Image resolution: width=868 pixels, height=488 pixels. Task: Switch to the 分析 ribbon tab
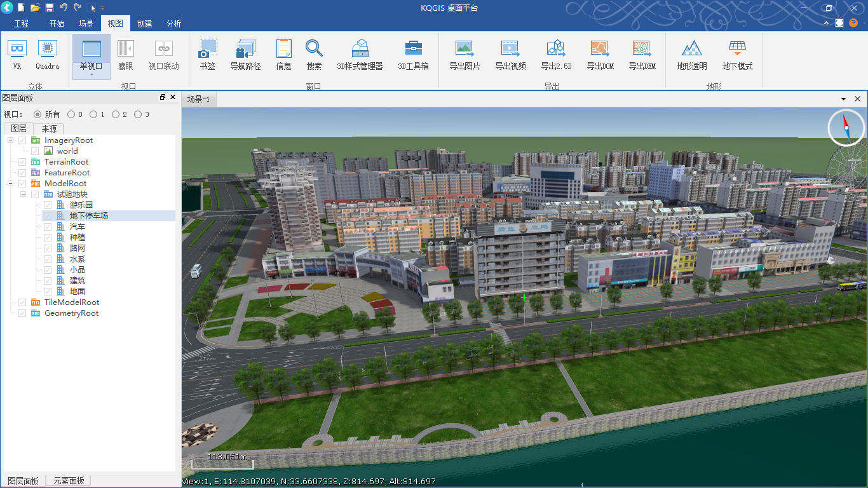[x=173, y=24]
